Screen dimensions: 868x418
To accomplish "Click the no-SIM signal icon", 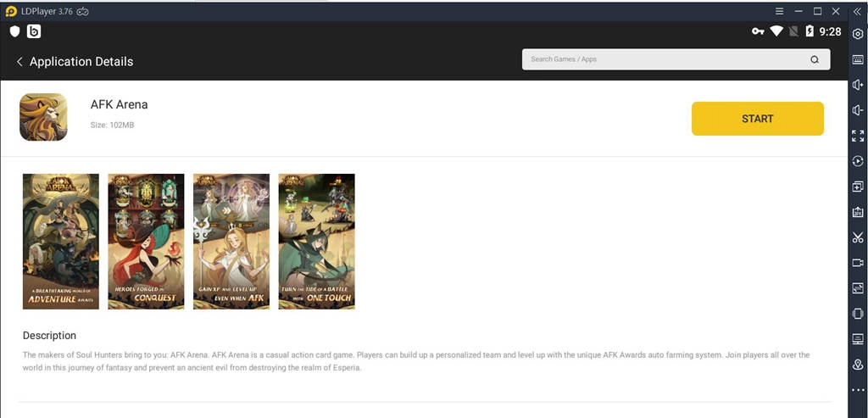I will click(793, 31).
